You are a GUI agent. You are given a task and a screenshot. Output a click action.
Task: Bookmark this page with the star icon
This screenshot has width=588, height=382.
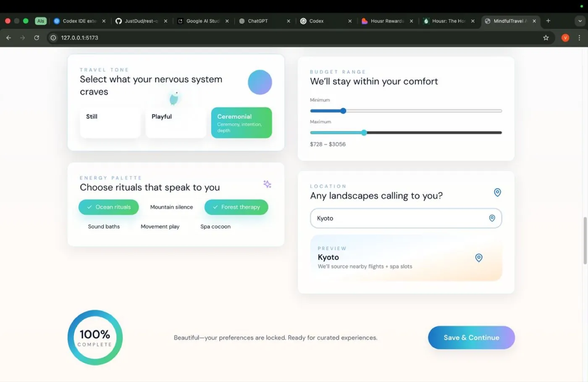pyautogui.click(x=546, y=38)
